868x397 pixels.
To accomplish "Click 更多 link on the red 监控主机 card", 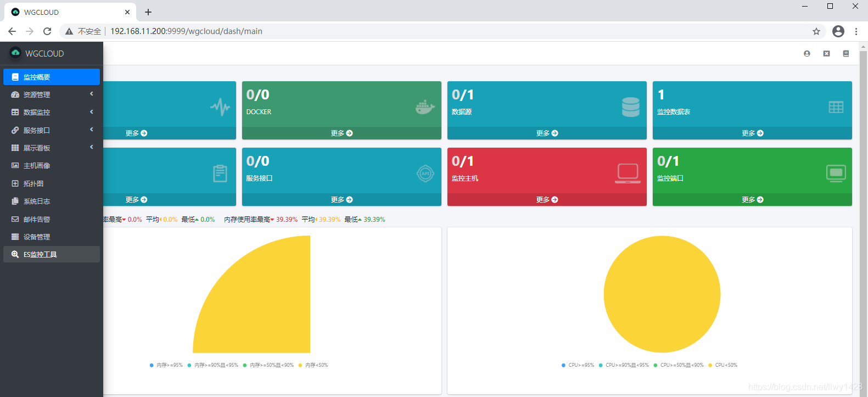I will pyautogui.click(x=547, y=200).
